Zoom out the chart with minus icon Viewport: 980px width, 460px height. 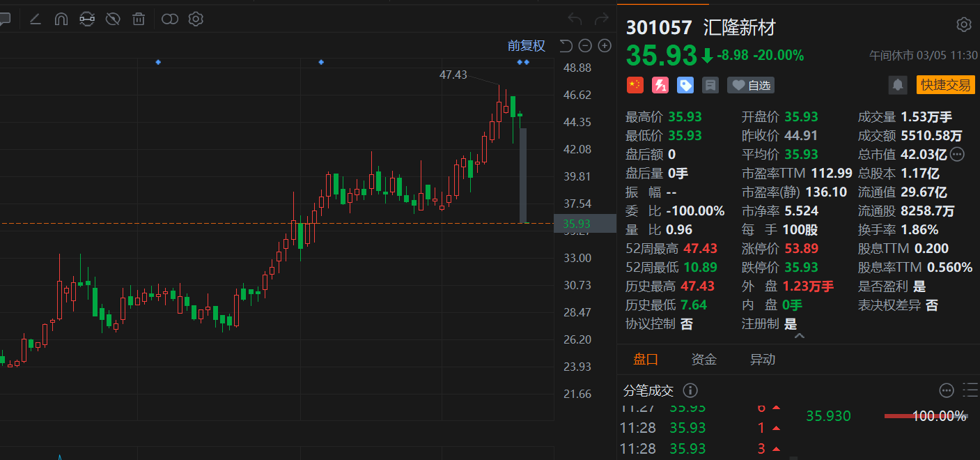[585, 46]
